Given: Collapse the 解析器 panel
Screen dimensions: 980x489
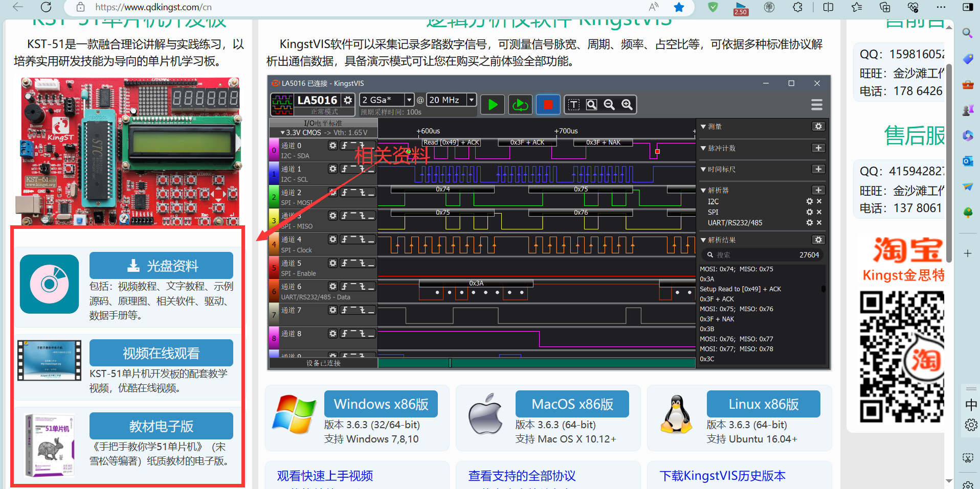Looking at the screenshot, I should pos(703,190).
